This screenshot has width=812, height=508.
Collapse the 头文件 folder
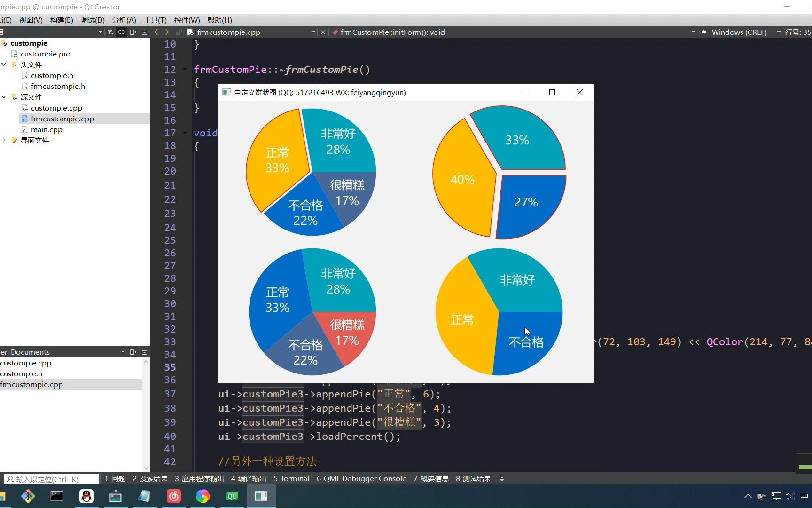[4, 64]
